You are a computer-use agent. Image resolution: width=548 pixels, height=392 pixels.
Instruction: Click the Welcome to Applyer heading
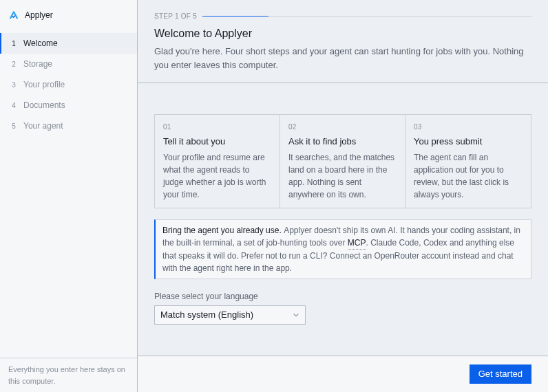[203, 34]
